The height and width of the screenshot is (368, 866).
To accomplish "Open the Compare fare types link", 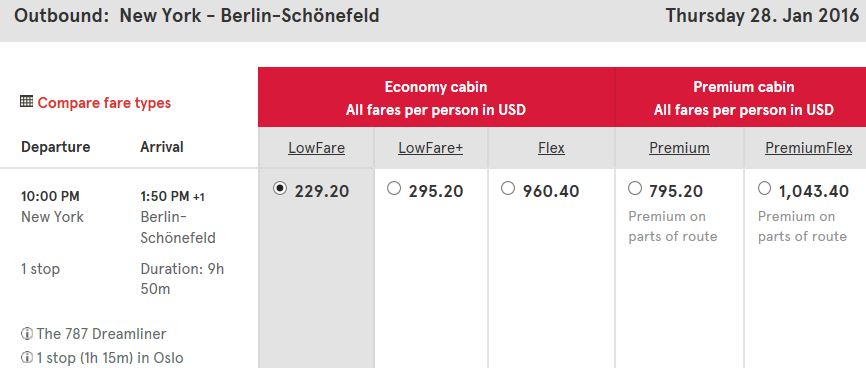I will pyautogui.click(x=104, y=103).
